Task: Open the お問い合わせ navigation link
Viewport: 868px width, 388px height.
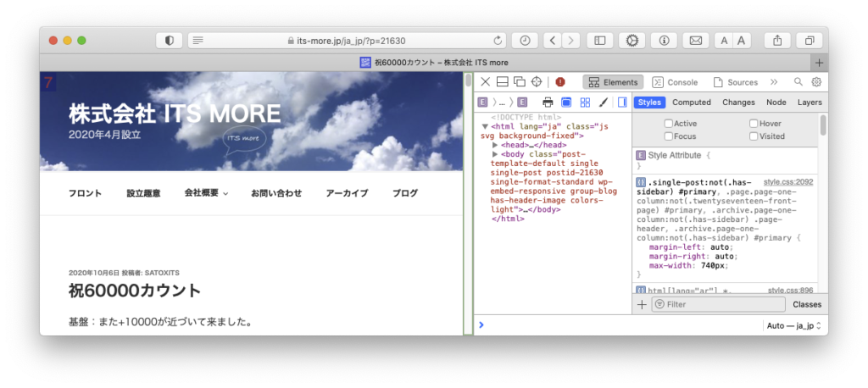Action: (276, 193)
